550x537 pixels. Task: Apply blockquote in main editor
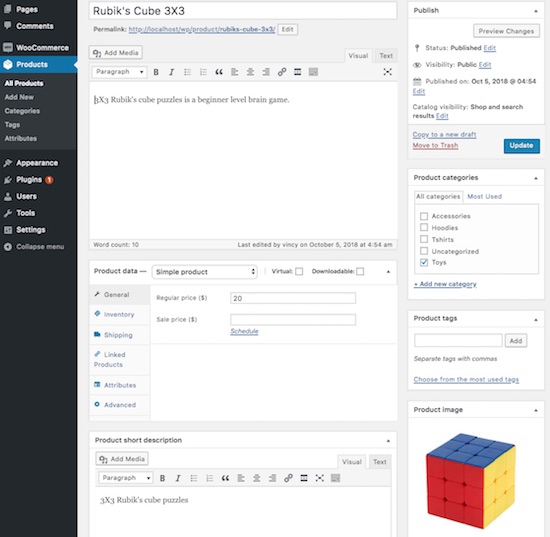tap(219, 72)
